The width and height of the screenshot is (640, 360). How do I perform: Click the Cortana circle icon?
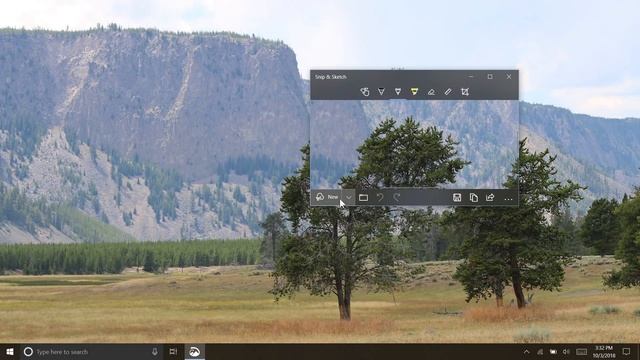28,351
